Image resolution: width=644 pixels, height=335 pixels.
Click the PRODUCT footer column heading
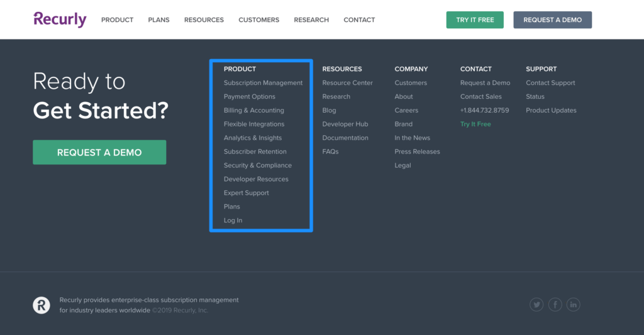(x=240, y=69)
